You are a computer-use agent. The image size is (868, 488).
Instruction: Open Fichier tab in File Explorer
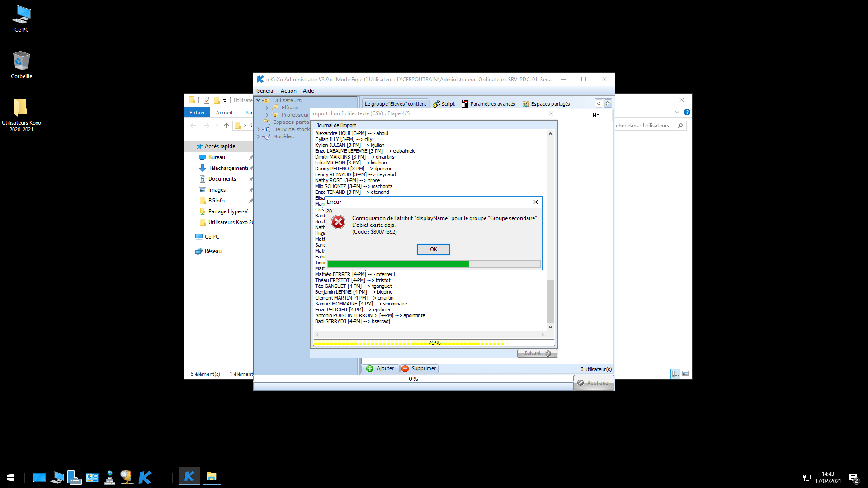click(197, 113)
